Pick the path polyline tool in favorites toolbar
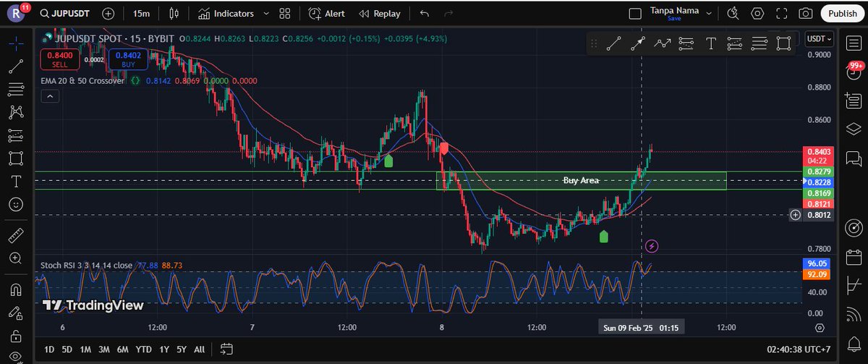The height and width of the screenshot is (364, 868). 662,44
